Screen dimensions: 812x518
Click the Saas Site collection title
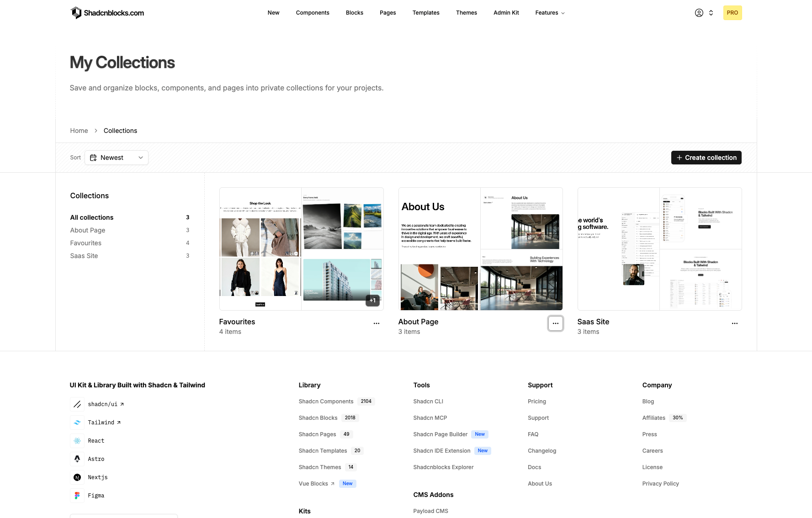(x=593, y=322)
